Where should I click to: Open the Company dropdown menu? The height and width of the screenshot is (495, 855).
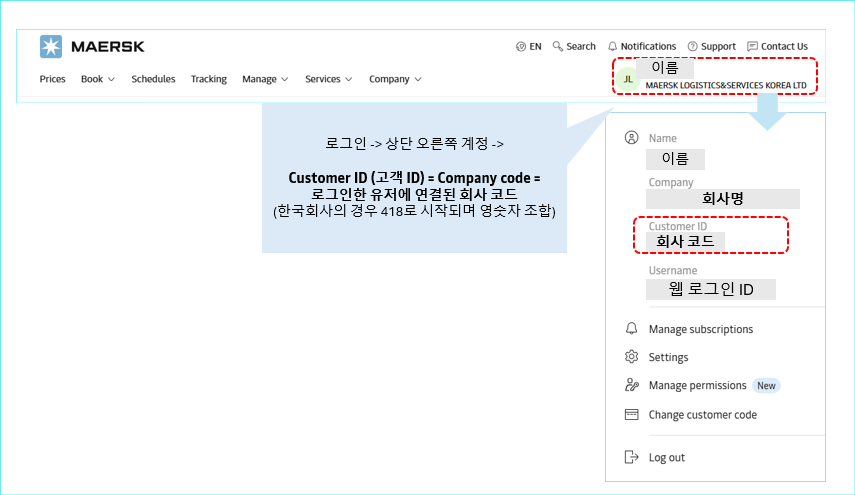pos(395,79)
